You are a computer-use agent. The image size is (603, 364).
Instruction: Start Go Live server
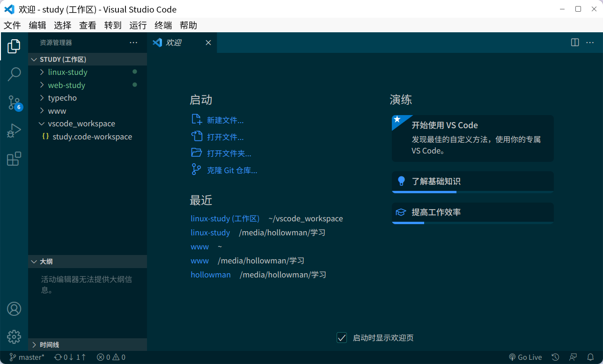525,357
